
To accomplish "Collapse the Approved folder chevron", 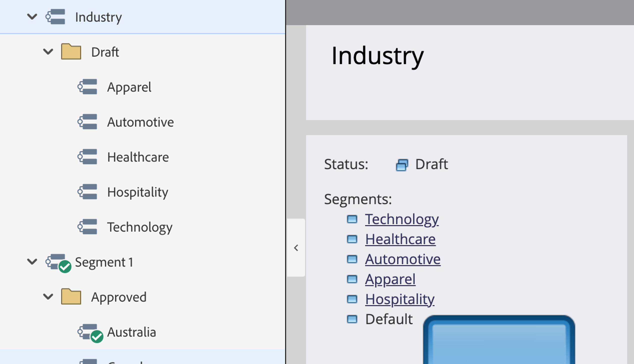I will click(x=48, y=297).
